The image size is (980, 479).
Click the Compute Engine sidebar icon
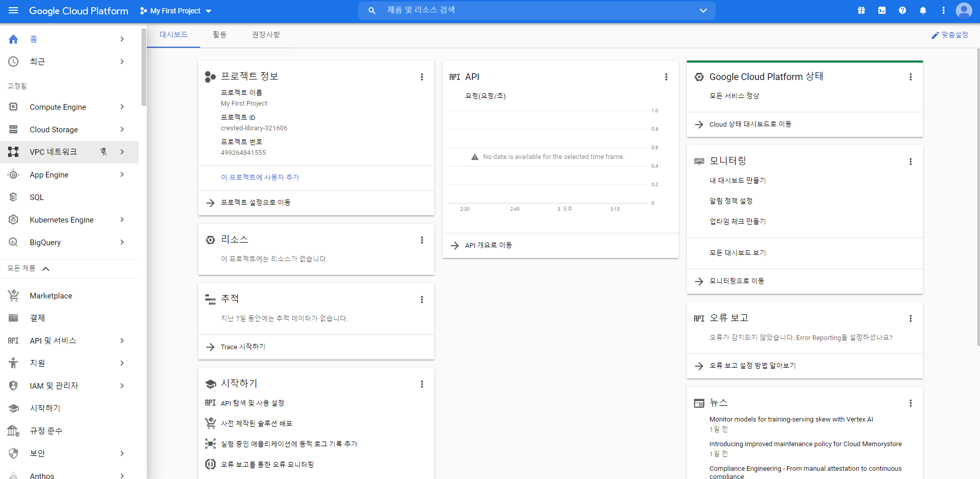pyautogui.click(x=13, y=107)
